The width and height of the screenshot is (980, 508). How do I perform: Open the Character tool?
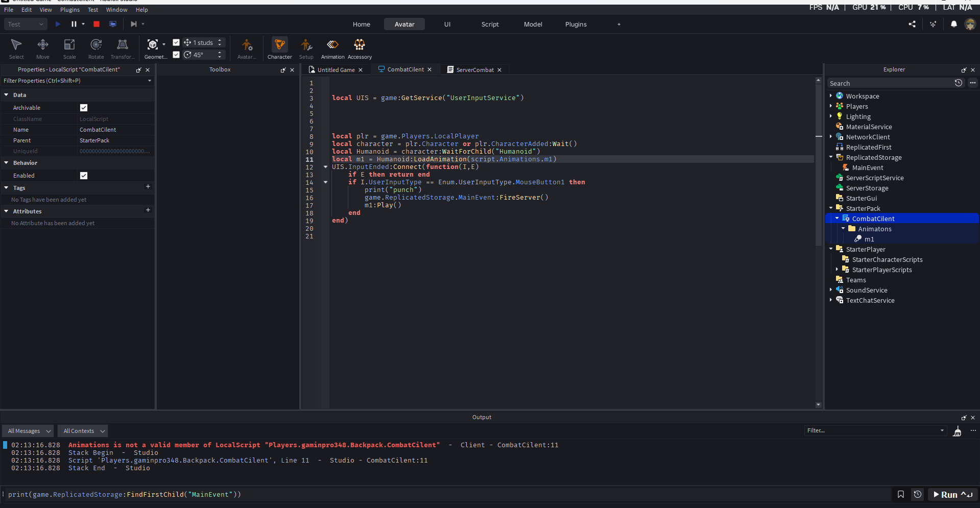pos(279,49)
